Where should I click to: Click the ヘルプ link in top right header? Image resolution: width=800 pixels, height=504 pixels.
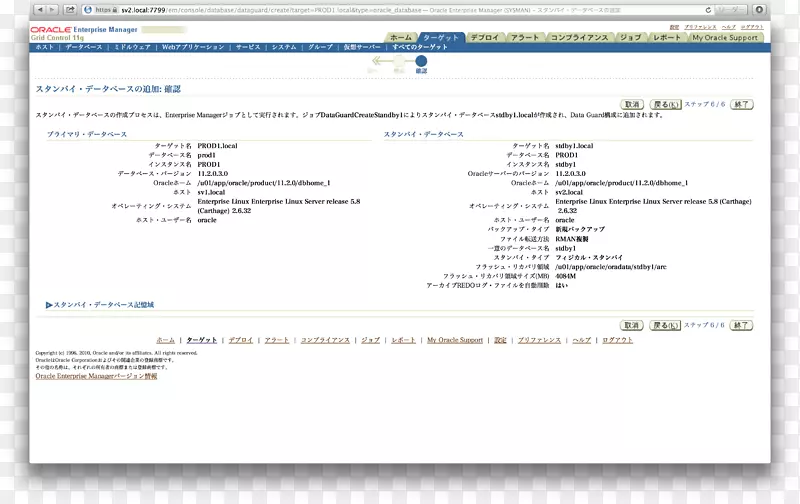(729, 27)
